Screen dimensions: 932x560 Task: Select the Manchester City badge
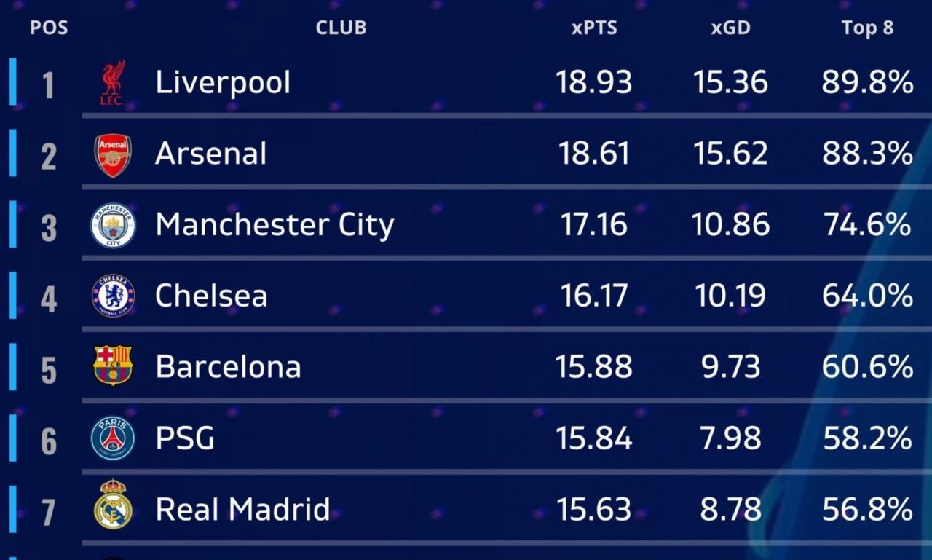(x=113, y=226)
